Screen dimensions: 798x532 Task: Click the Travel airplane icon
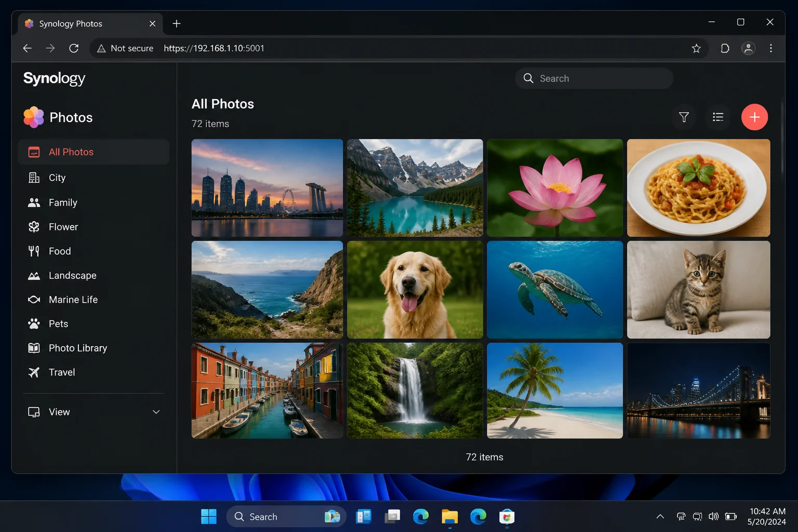34,373
